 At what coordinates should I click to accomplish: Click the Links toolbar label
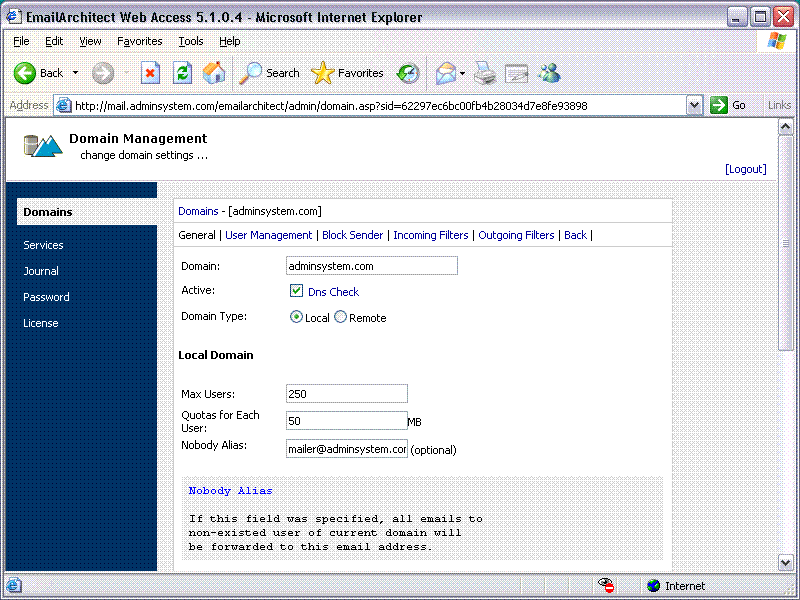(779, 105)
